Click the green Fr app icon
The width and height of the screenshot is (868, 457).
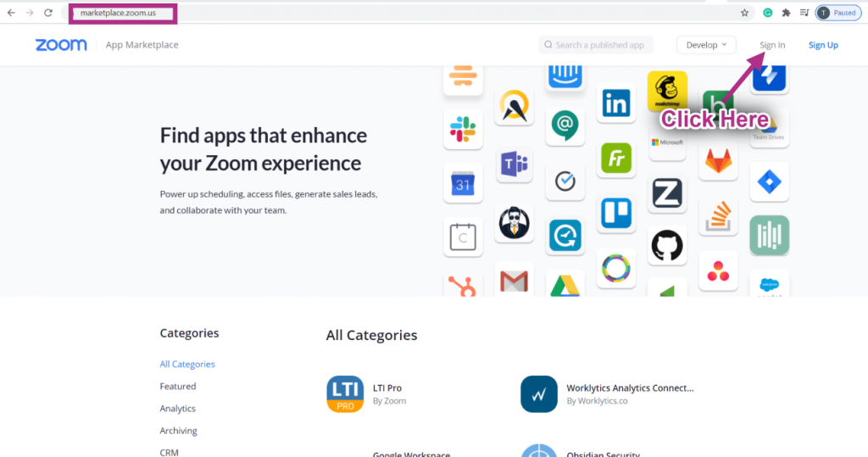pos(616,159)
